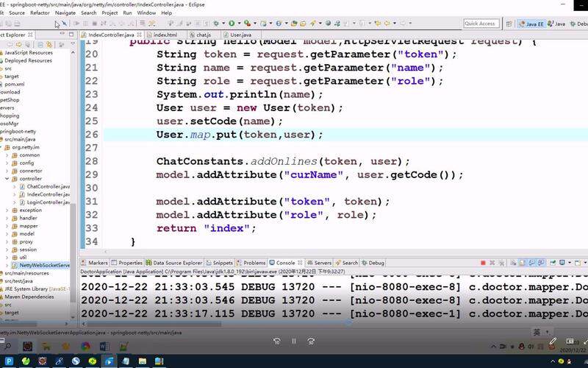
Task: Open the Snippets view tab
Action: pyautogui.click(x=220, y=263)
